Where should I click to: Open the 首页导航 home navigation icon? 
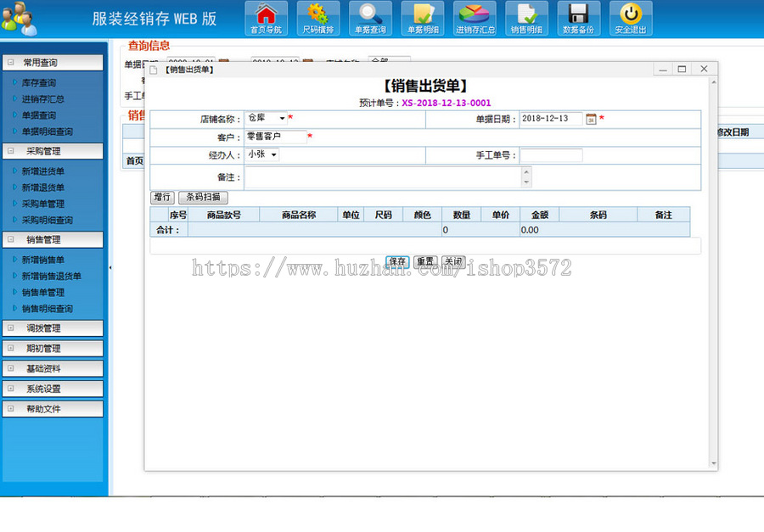coord(264,17)
